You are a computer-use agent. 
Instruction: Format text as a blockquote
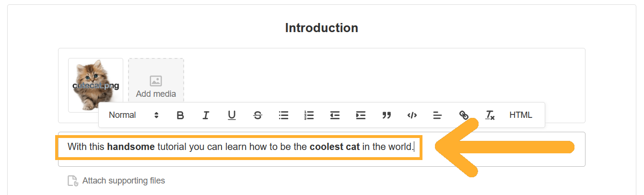(386, 115)
